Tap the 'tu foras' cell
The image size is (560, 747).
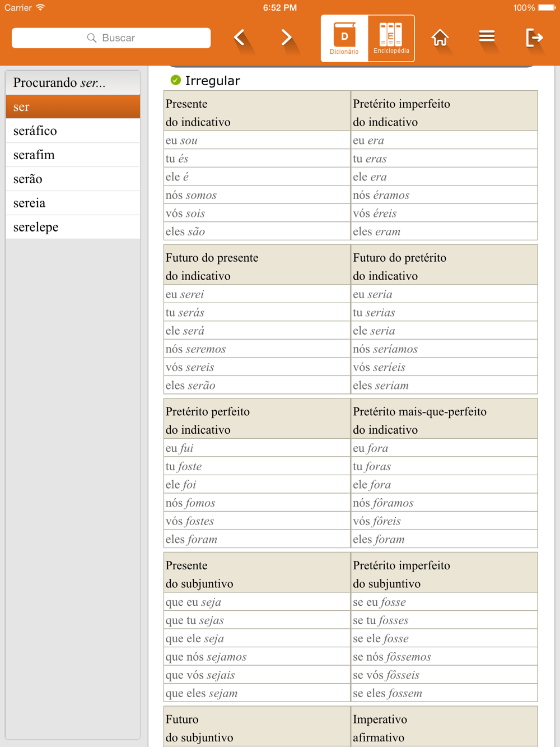click(445, 466)
